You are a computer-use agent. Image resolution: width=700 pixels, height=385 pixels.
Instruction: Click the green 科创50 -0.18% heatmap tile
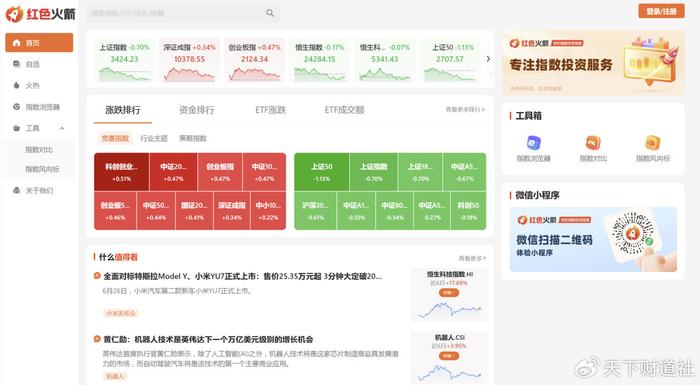click(468, 211)
